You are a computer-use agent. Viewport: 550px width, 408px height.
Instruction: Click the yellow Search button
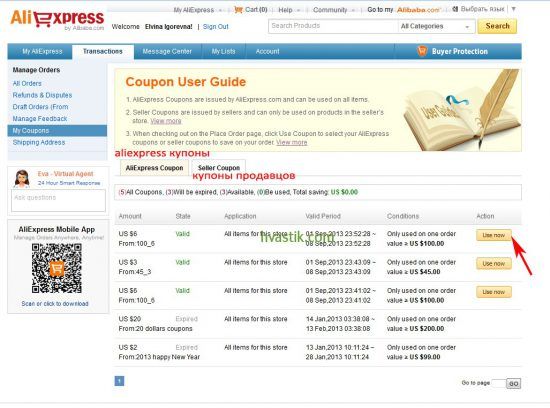[x=497, y=26]
